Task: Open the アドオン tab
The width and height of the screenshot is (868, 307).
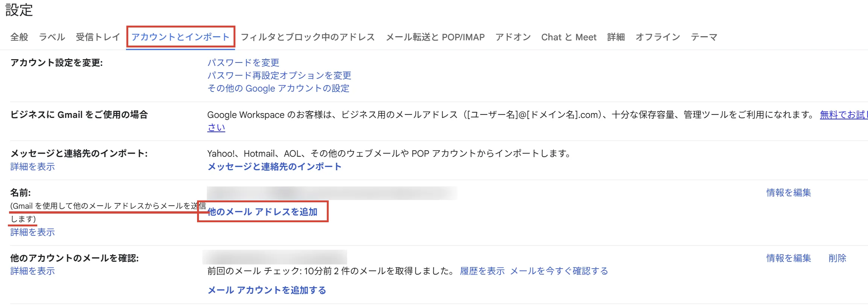Action: (x=513, y=37)
